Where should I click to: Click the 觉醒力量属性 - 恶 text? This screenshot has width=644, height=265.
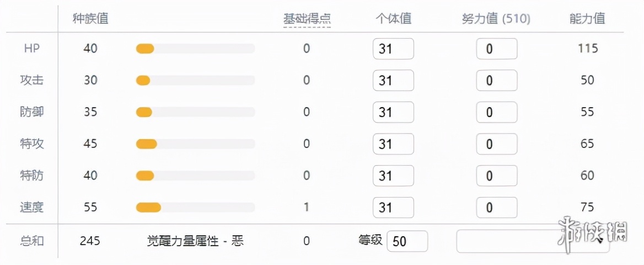[196, 241]
